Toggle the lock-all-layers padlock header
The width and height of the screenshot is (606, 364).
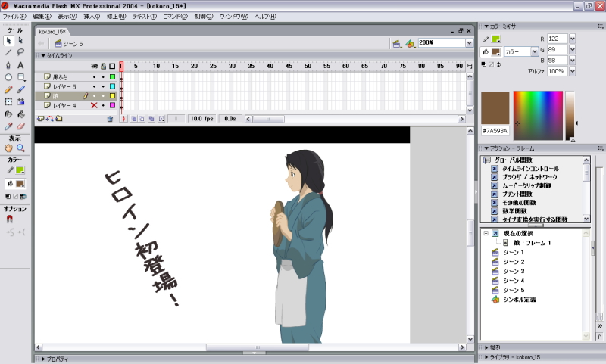[103, 67]
